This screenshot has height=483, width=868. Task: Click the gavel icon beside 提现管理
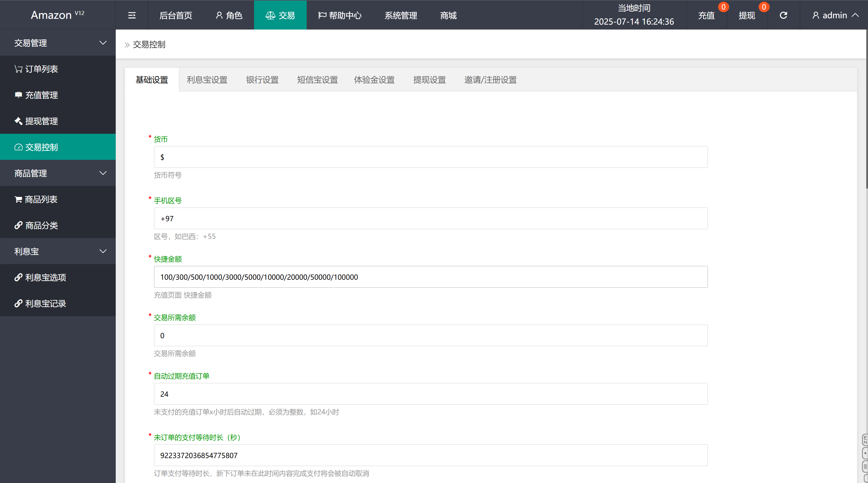18,121
